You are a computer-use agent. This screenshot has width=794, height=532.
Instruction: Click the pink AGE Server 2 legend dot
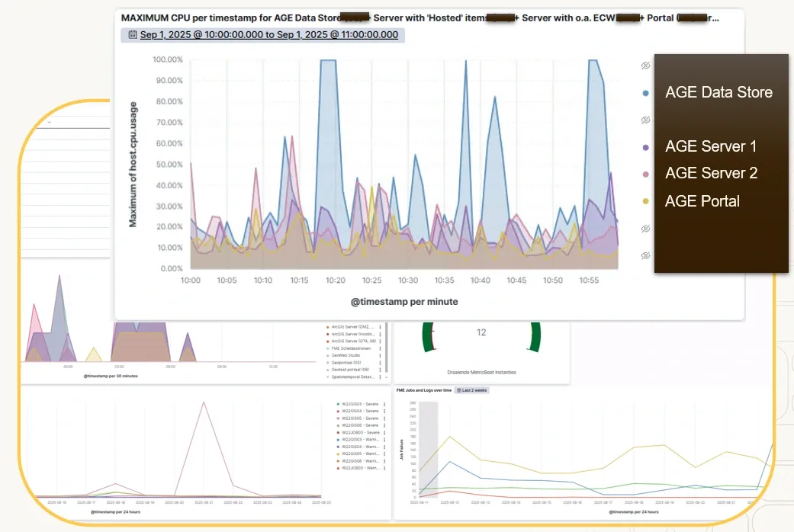click(x=646, y=175)
